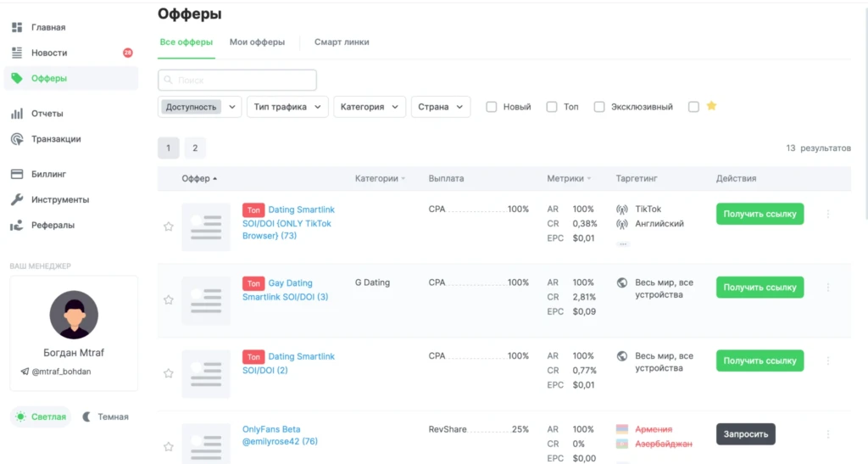This screenshot has width=868, height=464.
Task: Click Получить ссылку for Gay Dating offer
Action: (x=759, y=288)
